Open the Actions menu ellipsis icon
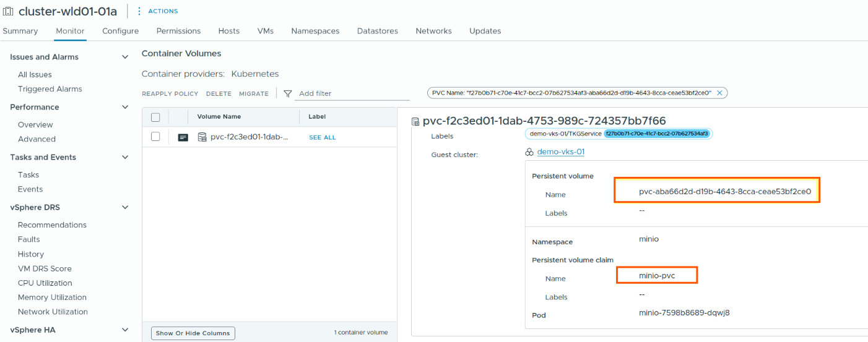 click(139, 11)
